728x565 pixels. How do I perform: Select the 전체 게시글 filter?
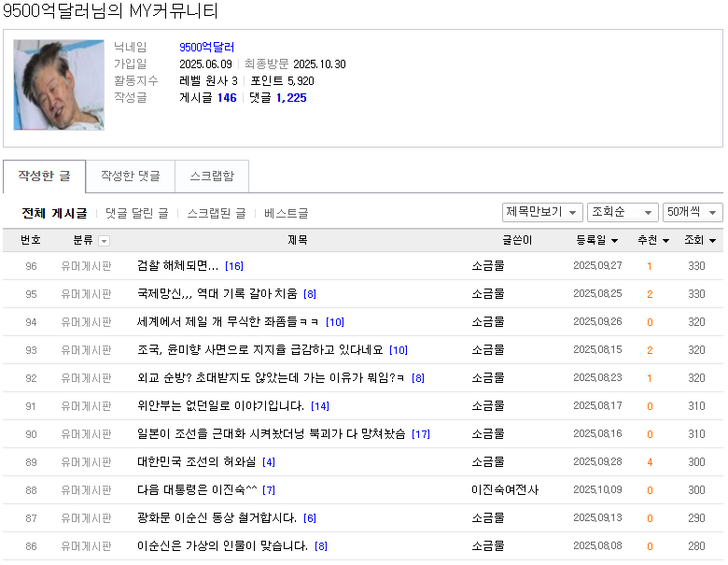click(x=54, y=213)
